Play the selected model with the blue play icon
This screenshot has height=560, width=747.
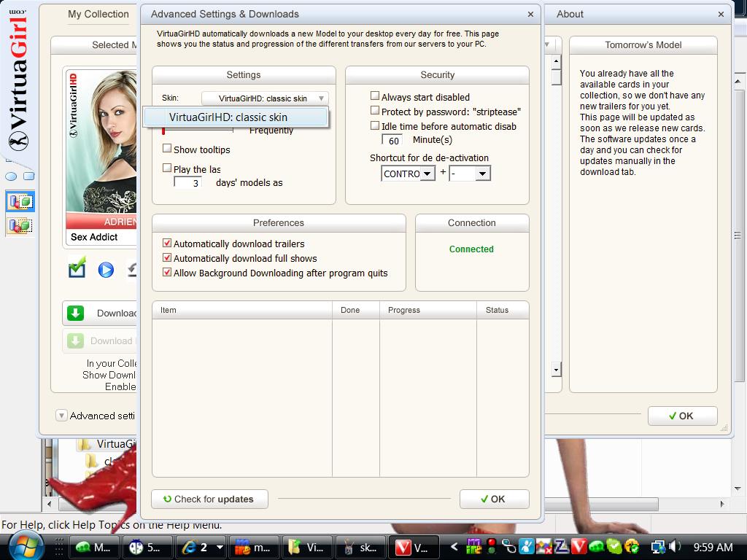(x=106, y=270)
